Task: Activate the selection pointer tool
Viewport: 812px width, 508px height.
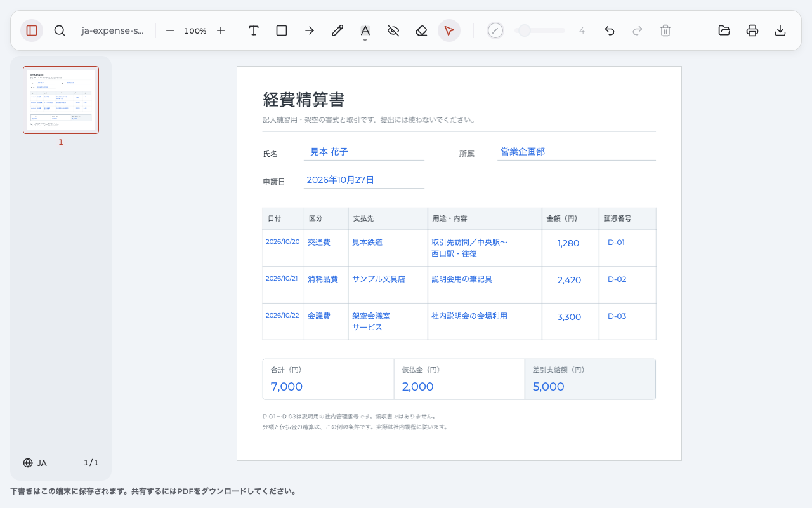Action: tap(449, 30)
